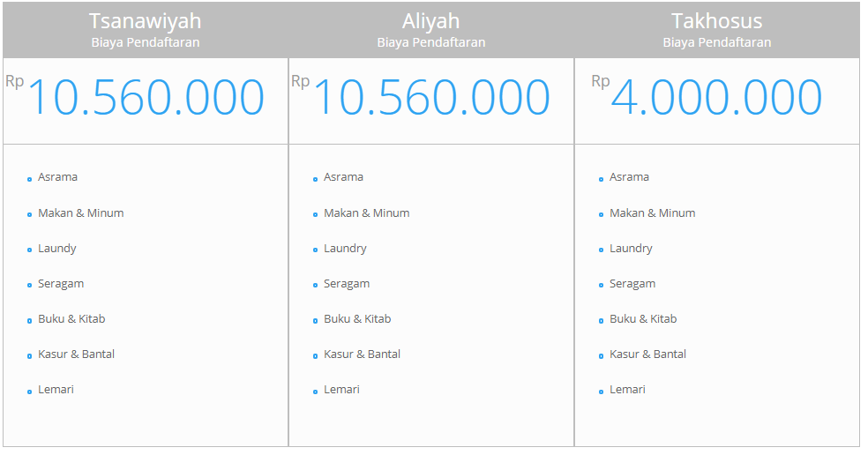Select the Tsanawiyah price Rp 10.560.000
Viewport: 868px width, 455px height.
click(135, 96)
